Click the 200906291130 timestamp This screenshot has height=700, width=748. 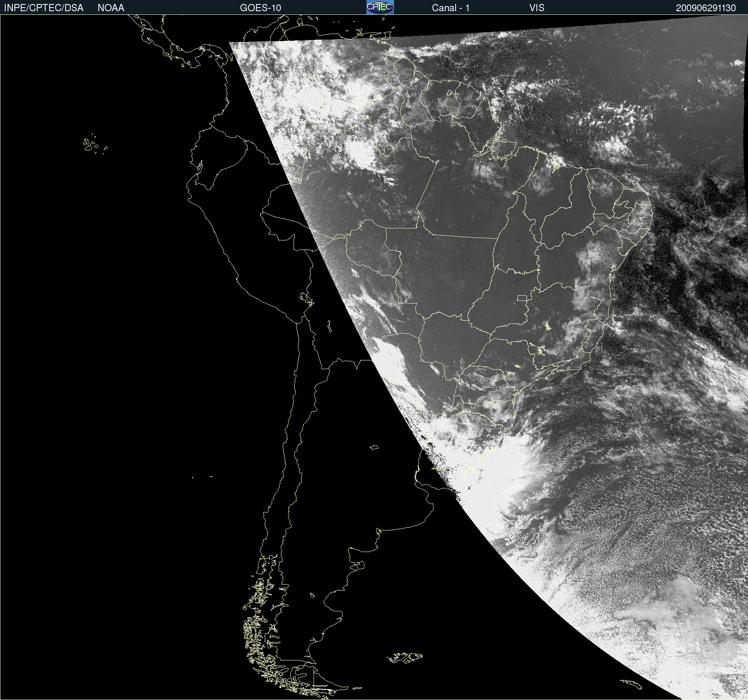click(x=706, y=8)
